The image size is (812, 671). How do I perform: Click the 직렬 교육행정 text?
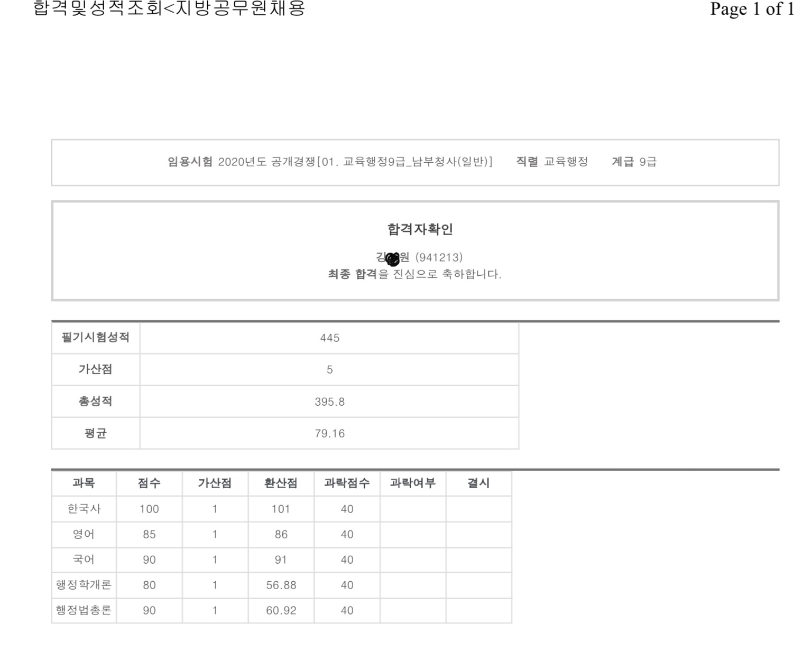[x=552, y=162]
